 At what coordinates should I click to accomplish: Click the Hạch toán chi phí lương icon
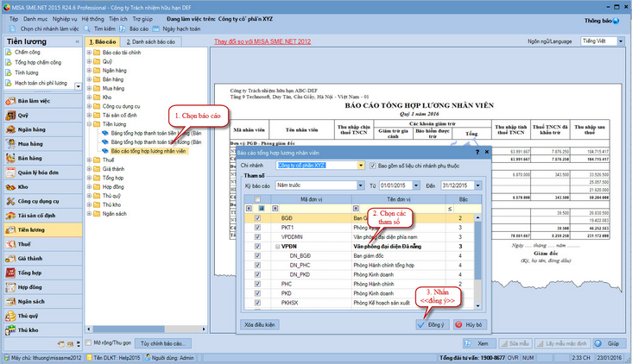[9, 83]
